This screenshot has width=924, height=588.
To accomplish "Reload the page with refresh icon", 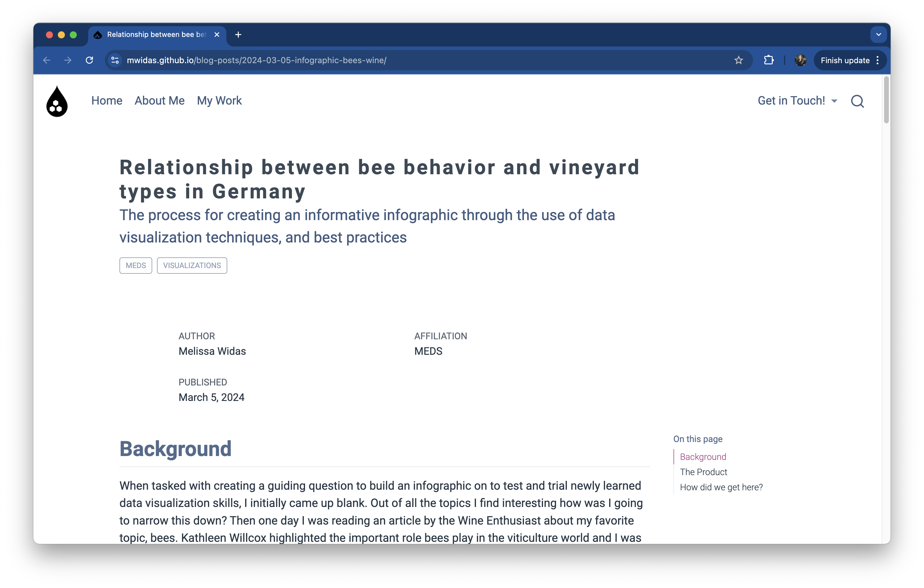I will (89, 60).
